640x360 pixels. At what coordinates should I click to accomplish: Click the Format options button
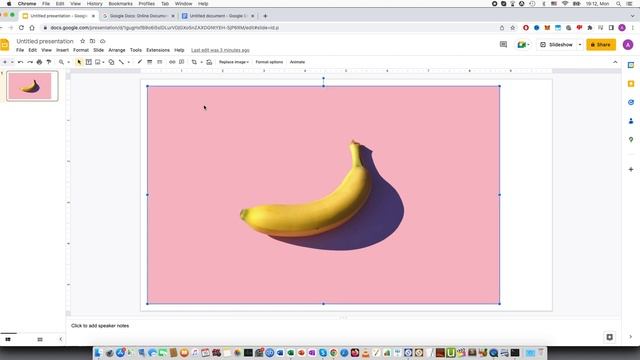click(269, 62)
